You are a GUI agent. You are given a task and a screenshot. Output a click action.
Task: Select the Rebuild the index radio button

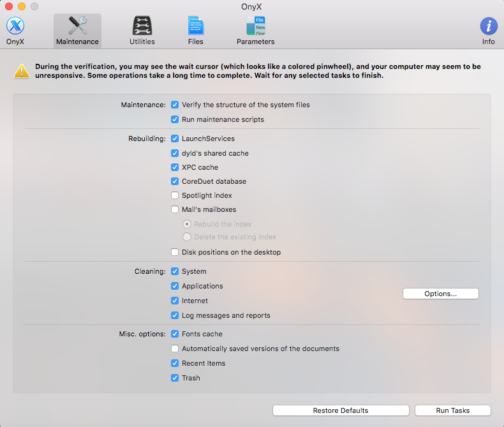(x=187, y=224)
